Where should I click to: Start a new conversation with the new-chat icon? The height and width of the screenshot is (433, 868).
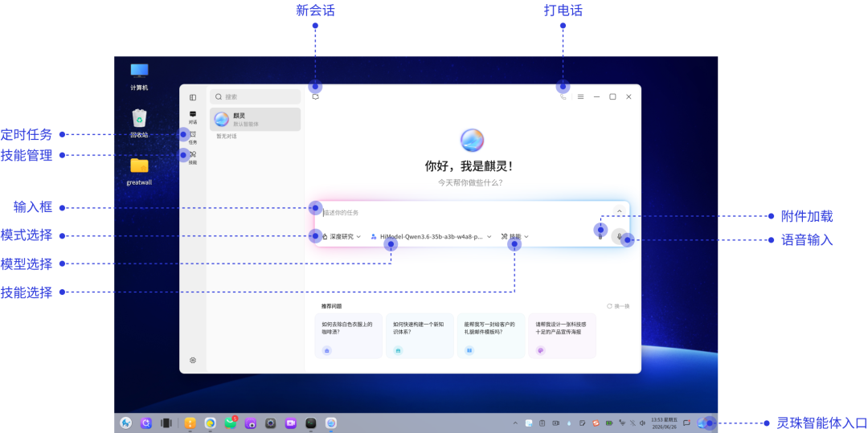316,96
